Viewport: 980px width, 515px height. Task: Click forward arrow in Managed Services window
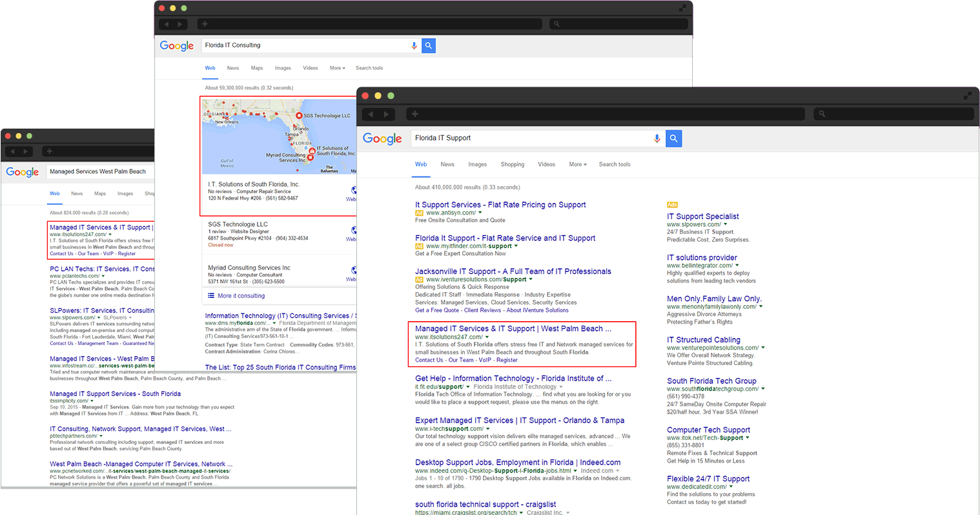(25, 151)
